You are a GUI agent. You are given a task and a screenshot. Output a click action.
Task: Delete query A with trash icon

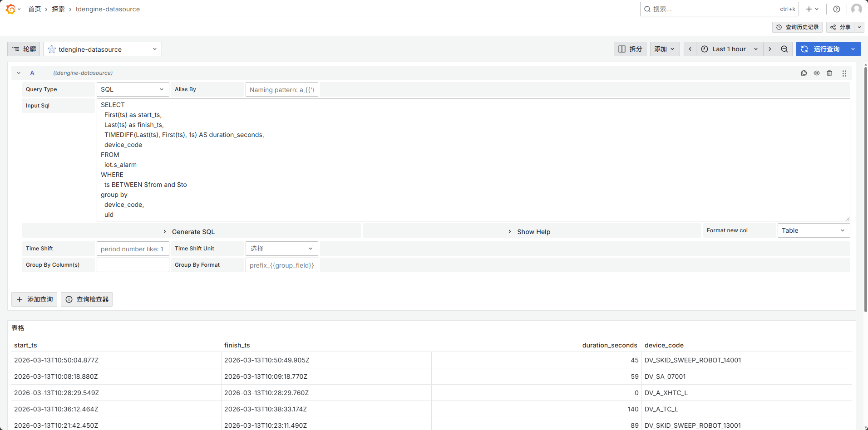click(829, 73)
